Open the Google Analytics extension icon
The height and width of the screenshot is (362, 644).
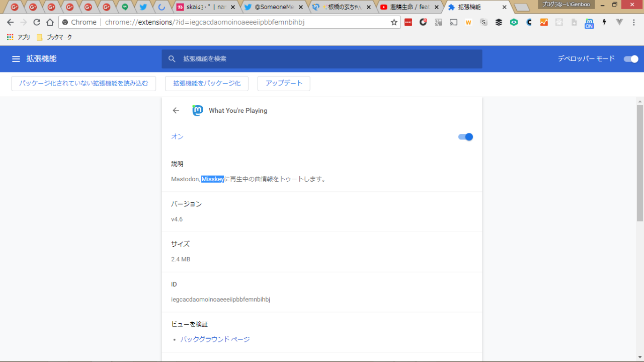(544, 22)
